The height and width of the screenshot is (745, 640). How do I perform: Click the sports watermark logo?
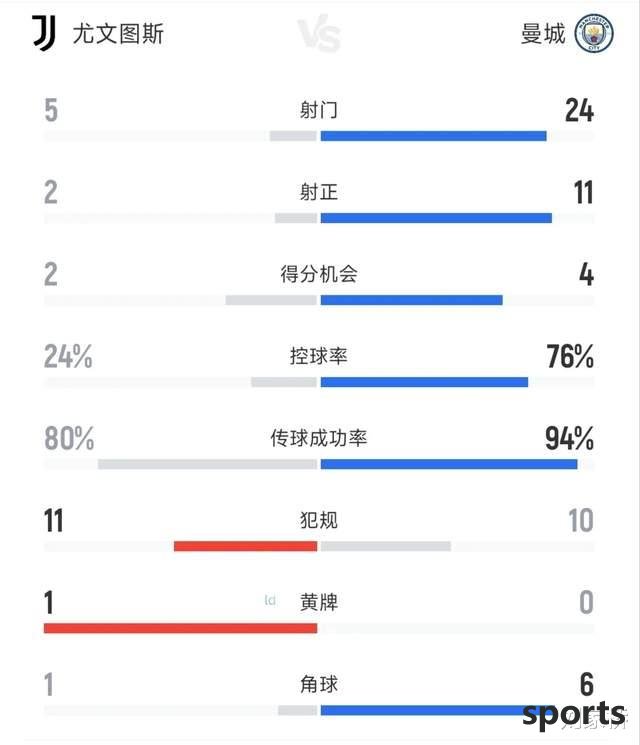(x=573, y=714)
